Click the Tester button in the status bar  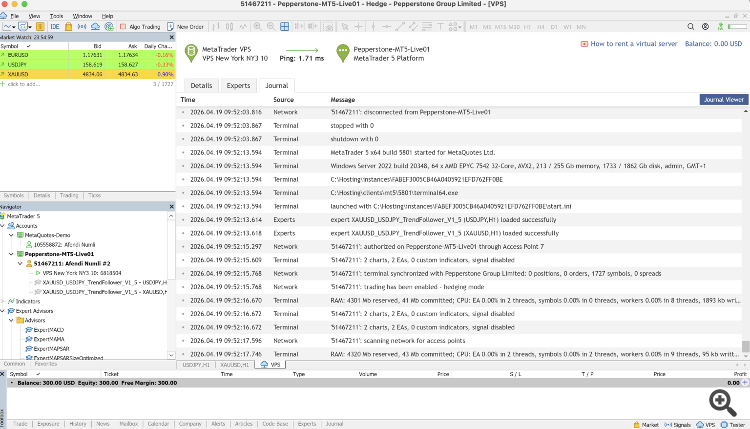733,425
